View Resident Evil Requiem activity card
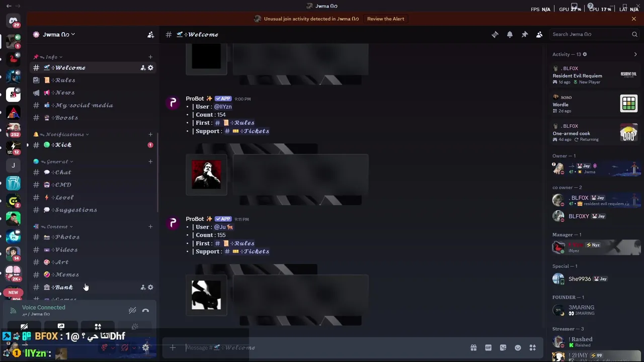The image size is (644, 362). (595, 75)
